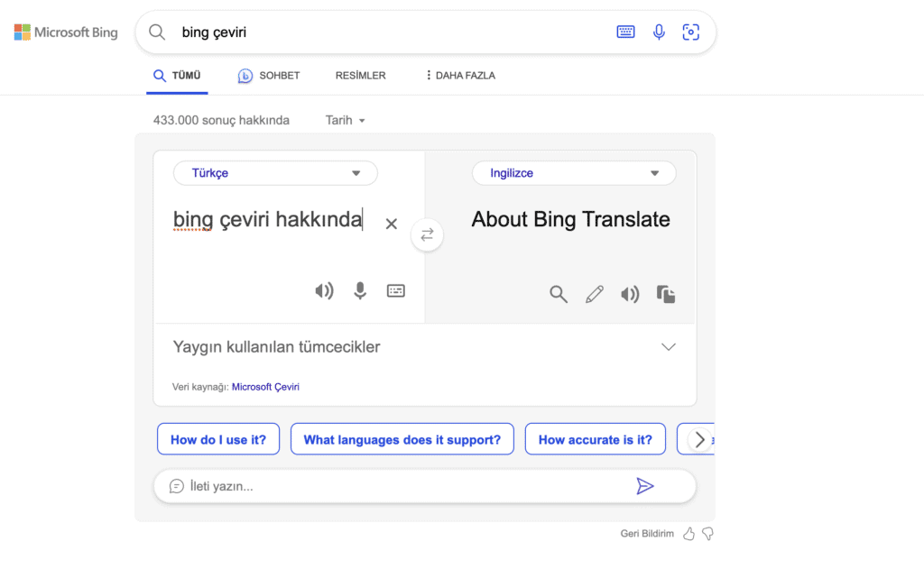Open the Tarih date filter
The width and height of the screenshot is (924, 569).
point(346,120)
